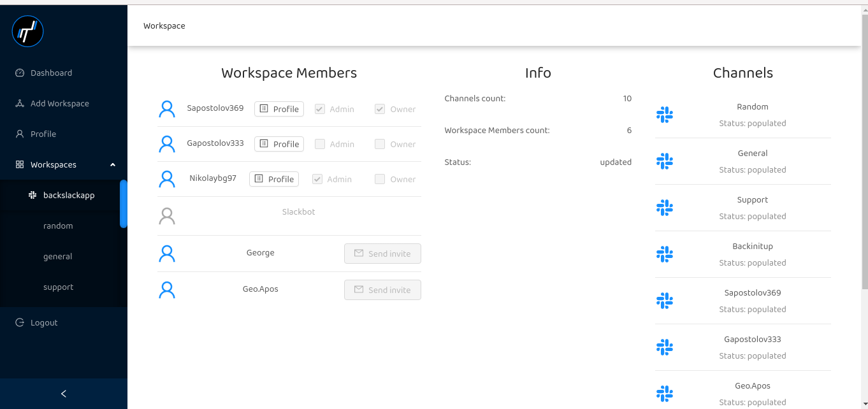
Task: Toggle the Admin checkbox for Nikolaybg97
Action: tap(317, 179)
